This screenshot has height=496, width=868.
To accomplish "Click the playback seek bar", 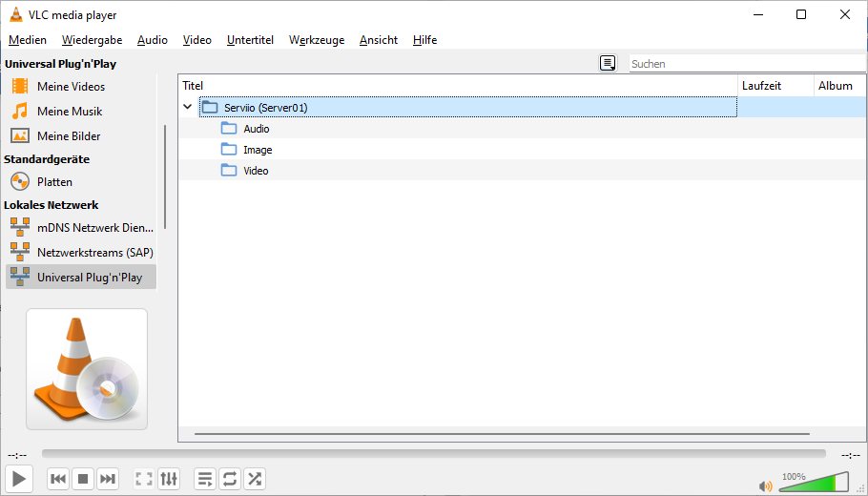I will tap(433, 454).
